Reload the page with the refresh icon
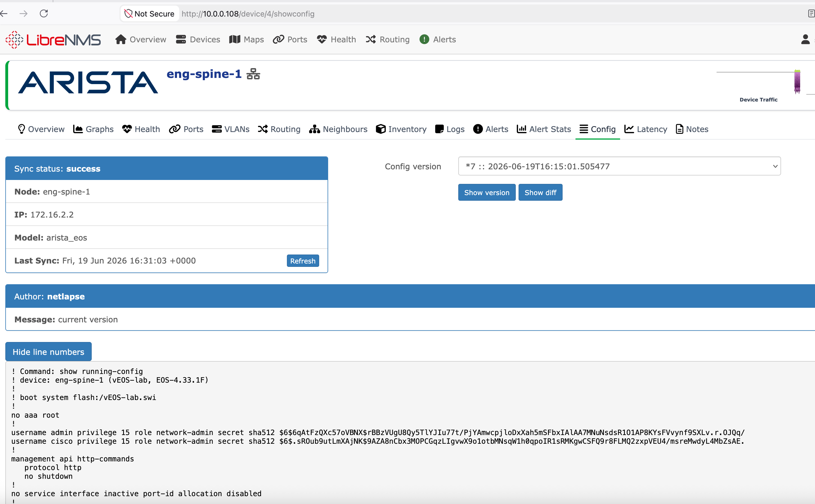The width and height of the screenshot is (815, 504). 44,14
